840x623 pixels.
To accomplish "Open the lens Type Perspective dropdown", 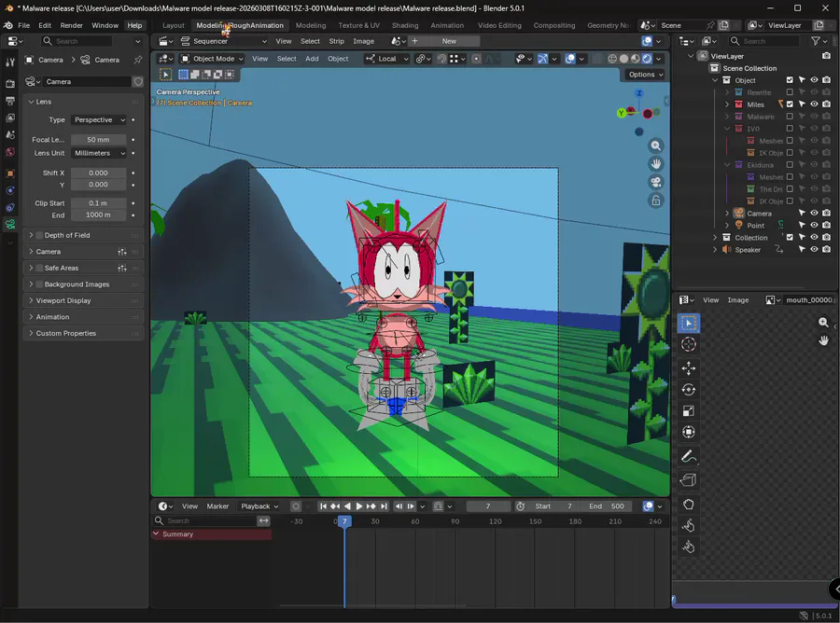I will [x=100, y=120].
